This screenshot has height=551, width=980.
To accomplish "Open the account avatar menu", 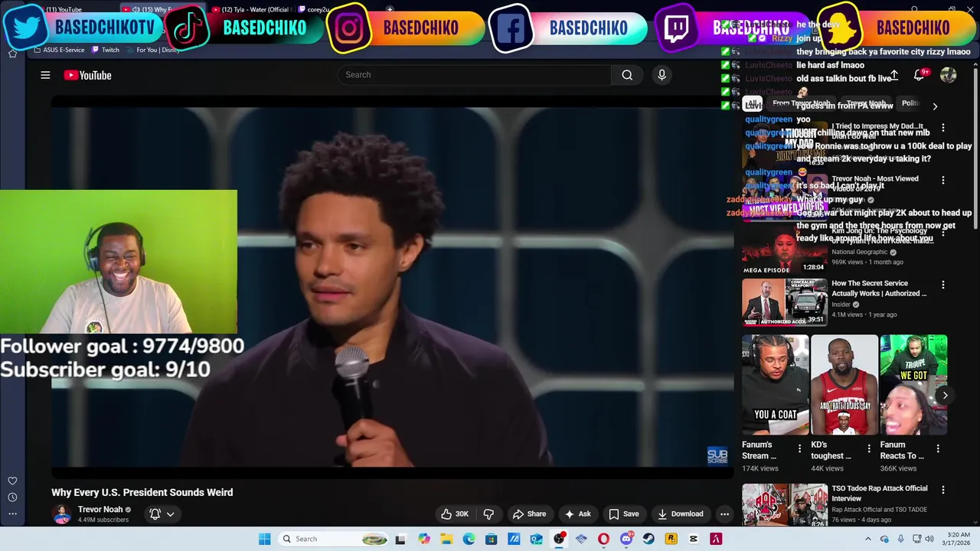I will [948, 75].
